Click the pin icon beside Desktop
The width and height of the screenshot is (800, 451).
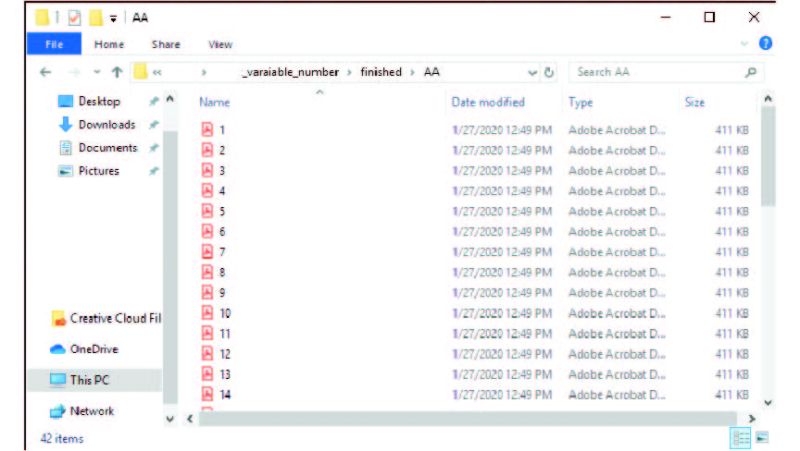[154, 102]
